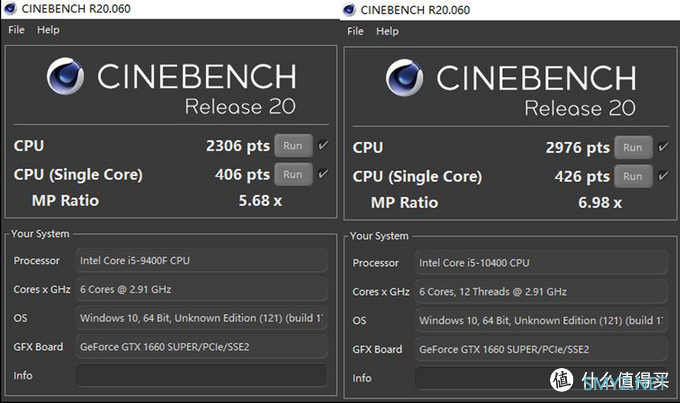Click the 'GFX Board' label in left window

tap(38, 347)
